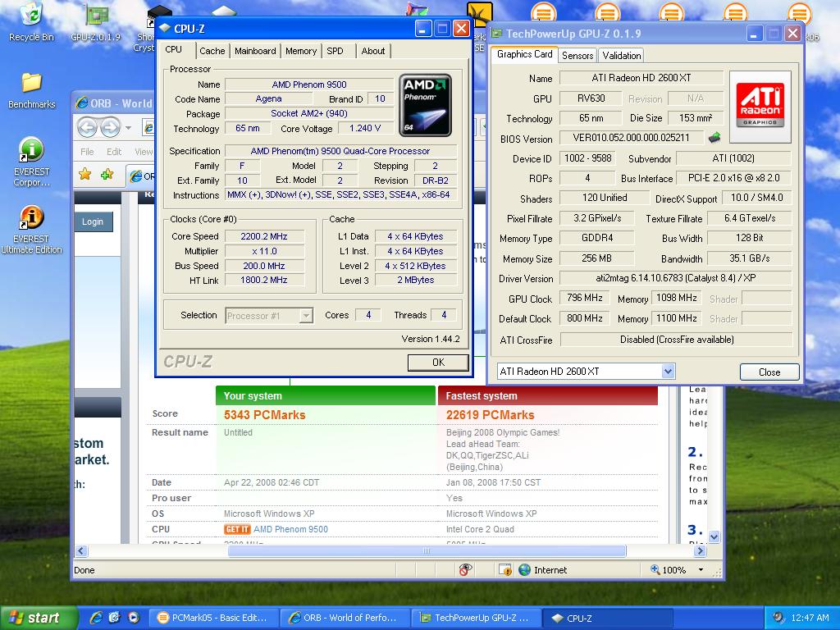
Task: Launch Windows Media Player from quick launch
Action: [134, 617]
